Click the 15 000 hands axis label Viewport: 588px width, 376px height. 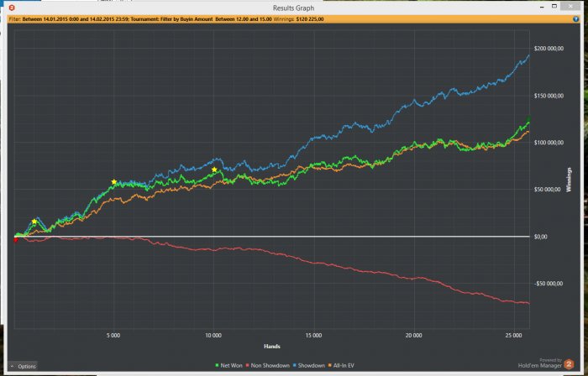click(x=313, y=336)
